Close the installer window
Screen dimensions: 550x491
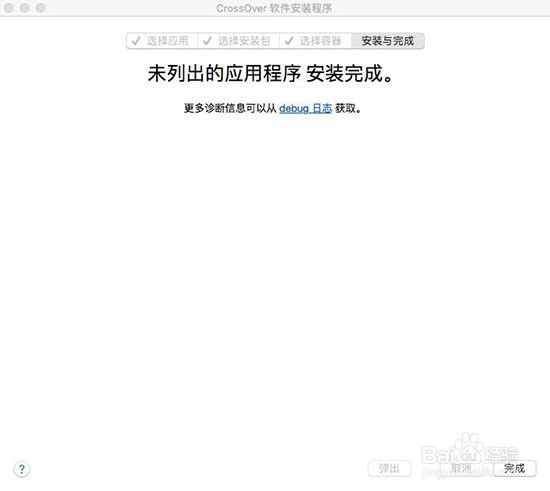tap(9, 8)
